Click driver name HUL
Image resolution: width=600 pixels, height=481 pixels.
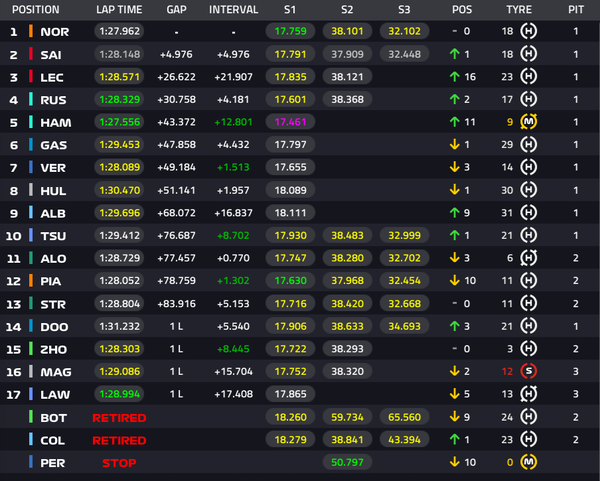pos(53,191)
